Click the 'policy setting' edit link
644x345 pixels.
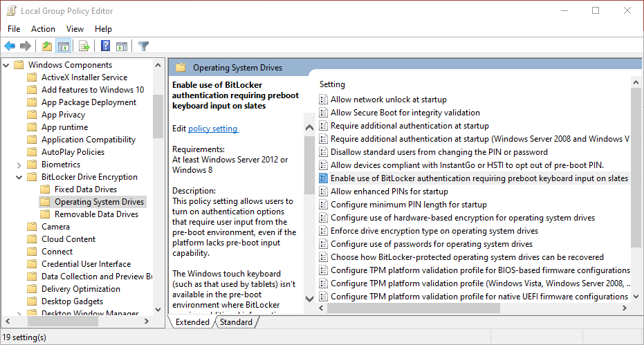coord(213,129)
